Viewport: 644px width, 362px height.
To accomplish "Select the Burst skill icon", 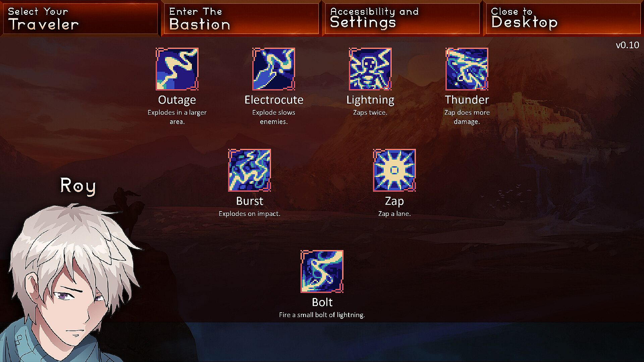I will click(250, 170).
